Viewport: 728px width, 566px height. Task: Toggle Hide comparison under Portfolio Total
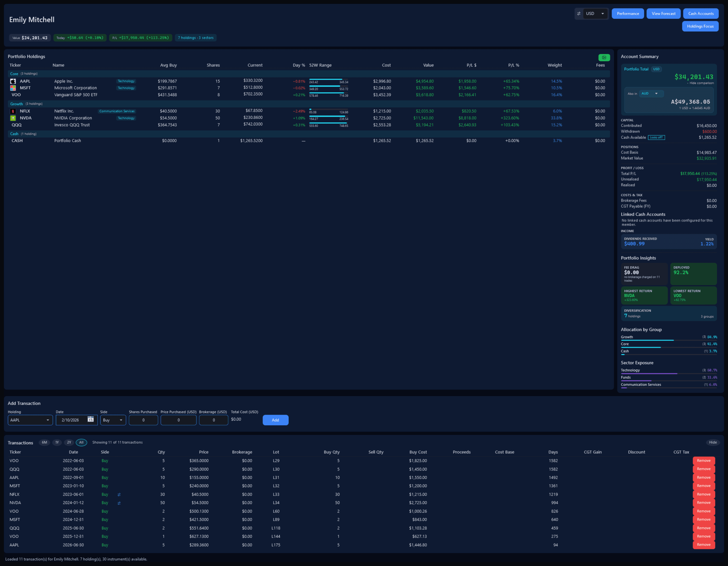coord(700,83)
